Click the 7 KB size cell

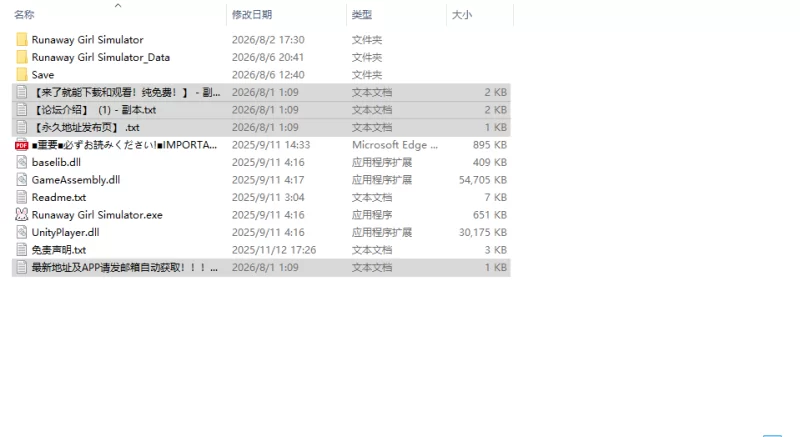click(495, 197)
